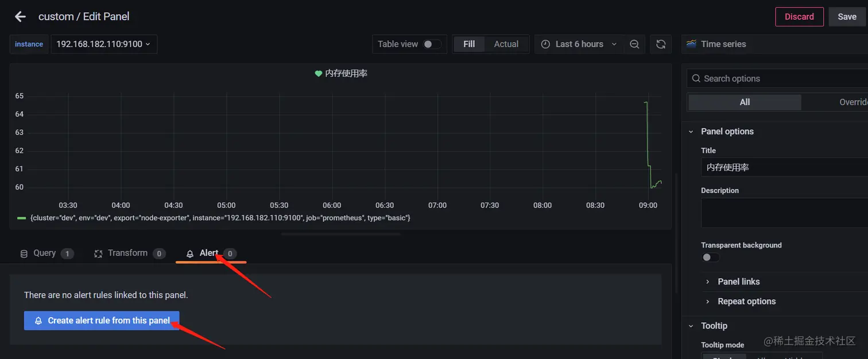Click the Tooltip mode label
The height and width of the screenshot is (359, 868).
[x=722, y=345]
